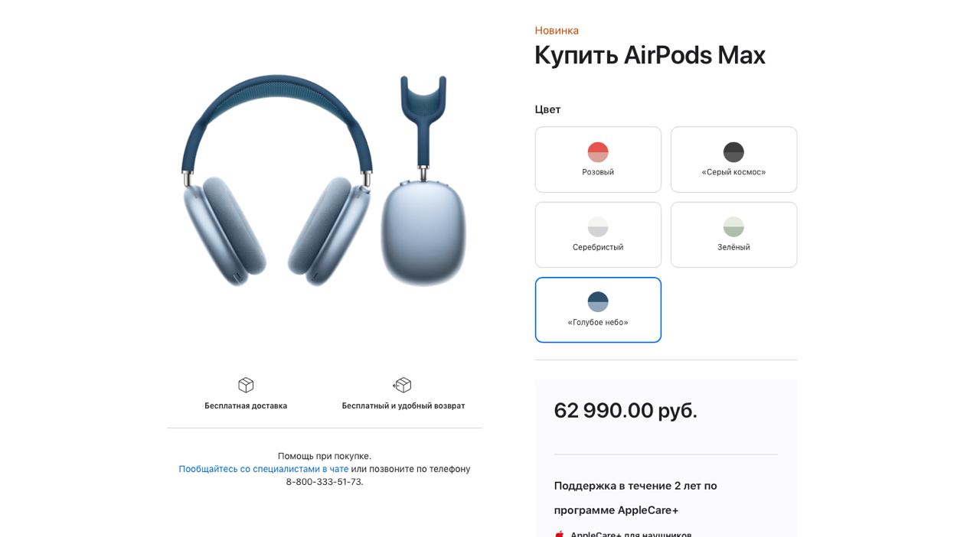This screenshot has width=980, height=537.
Task: Select the Space Gray swatch circle
Action: tap(733, 151)
